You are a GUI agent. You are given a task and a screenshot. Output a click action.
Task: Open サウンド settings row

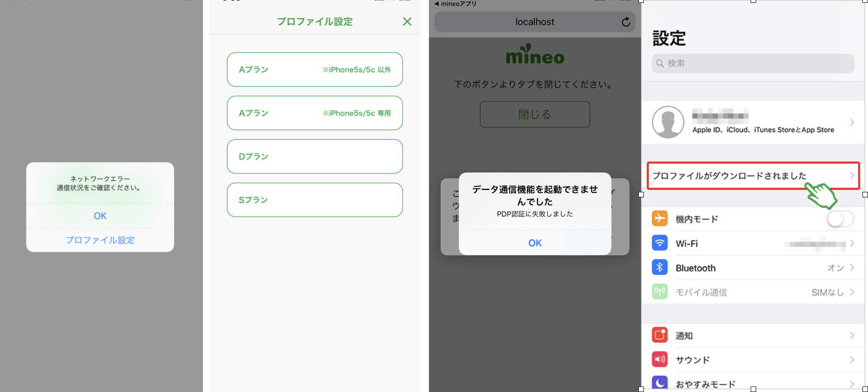click(753, 359)
